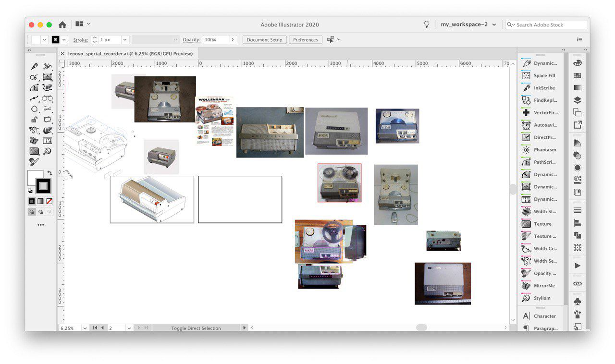Open the Stroke panel link

click(80, 40)
